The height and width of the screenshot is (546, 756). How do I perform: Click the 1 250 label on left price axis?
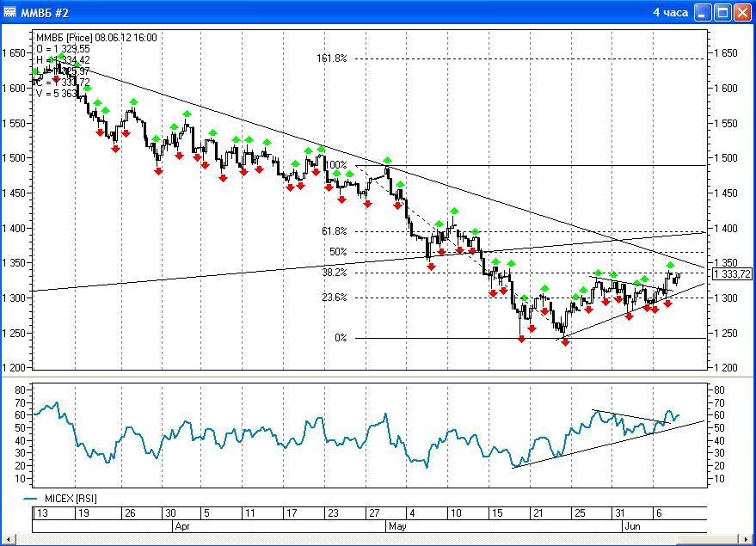tap(14, 333)
